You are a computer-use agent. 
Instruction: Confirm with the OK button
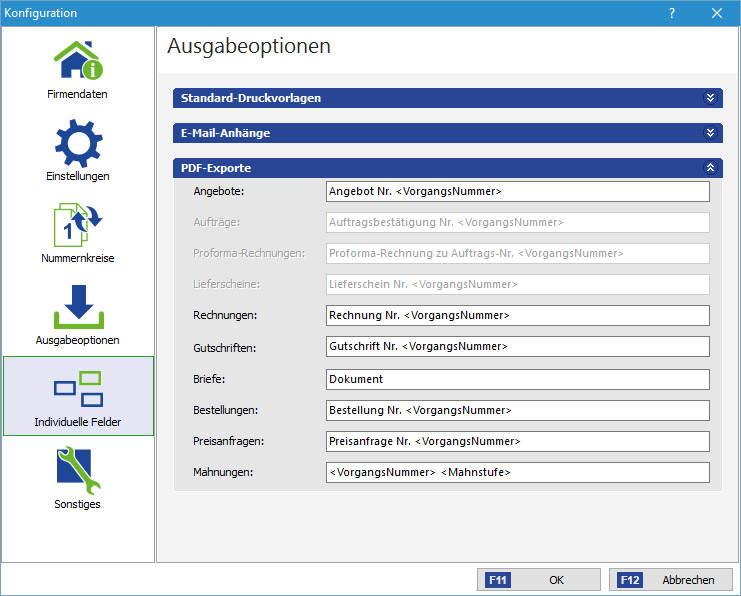click(539, 580)
